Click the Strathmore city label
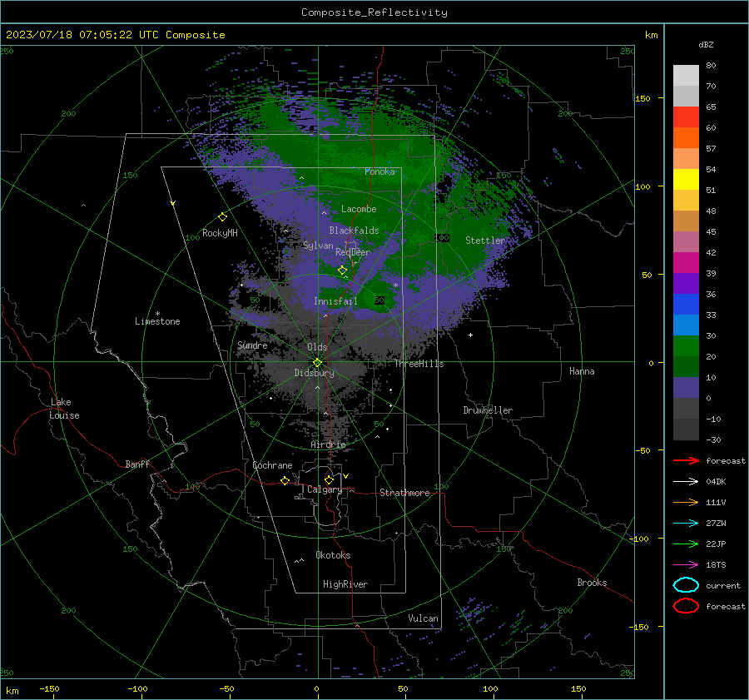This screenshot has width=749, height=700. (404, 493)
